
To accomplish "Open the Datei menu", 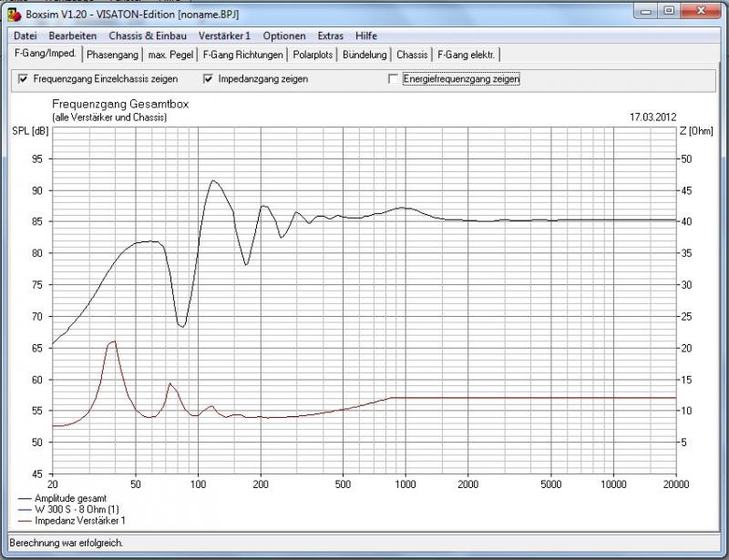I will click(25, 36).
